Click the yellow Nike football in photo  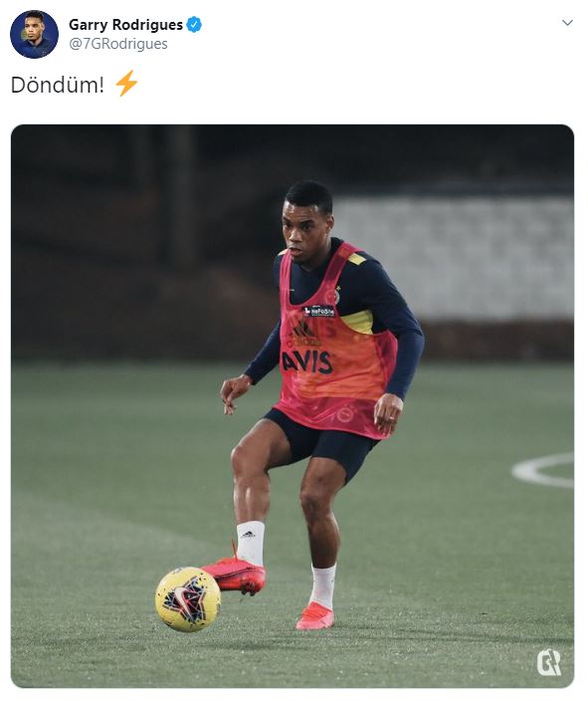coord(188,599)
